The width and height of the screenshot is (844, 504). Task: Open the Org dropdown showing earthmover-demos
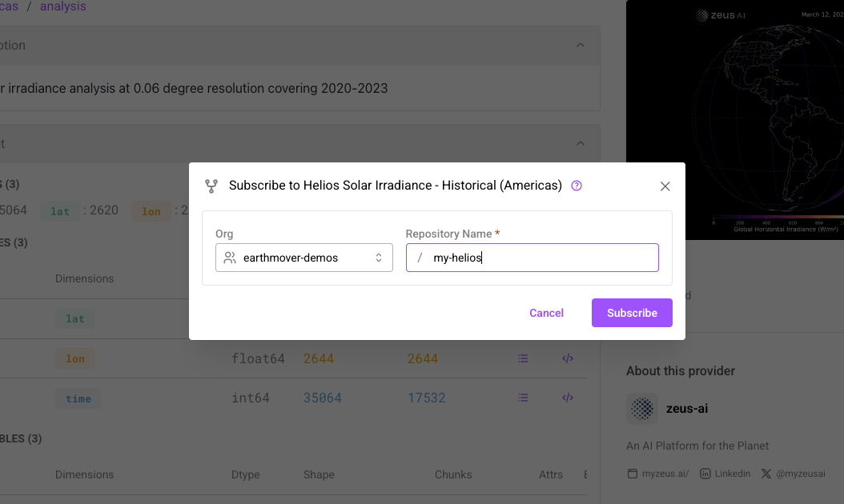(x=303, y=257)
